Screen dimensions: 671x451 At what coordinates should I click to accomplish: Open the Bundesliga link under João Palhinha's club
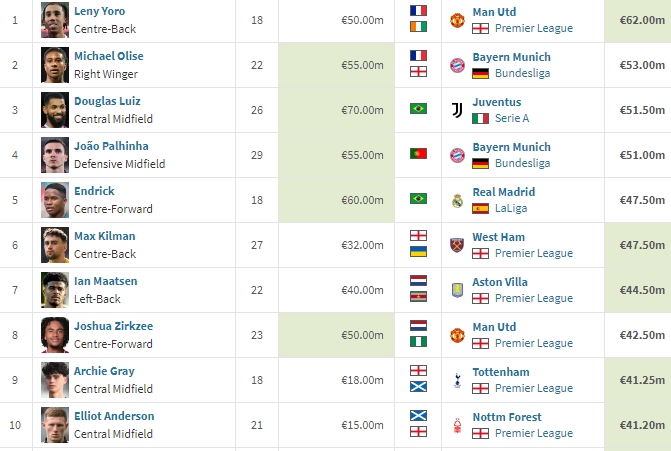(x=523, y=163)
